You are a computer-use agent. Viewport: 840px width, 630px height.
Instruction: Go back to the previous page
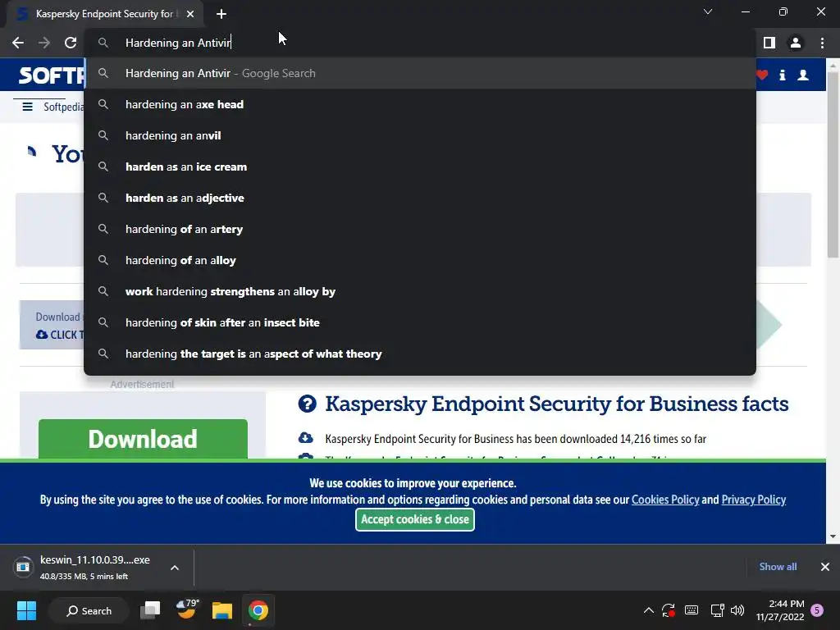click(18, 43)
